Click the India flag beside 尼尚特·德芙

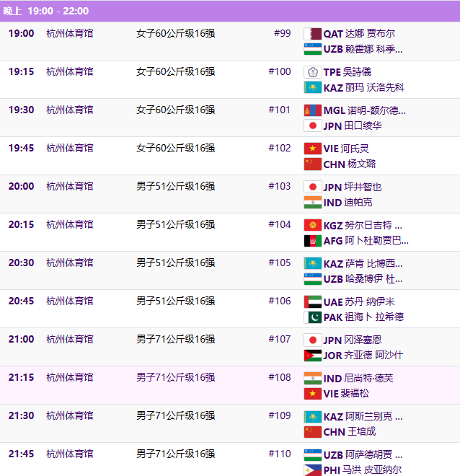(x=312, y=378)
